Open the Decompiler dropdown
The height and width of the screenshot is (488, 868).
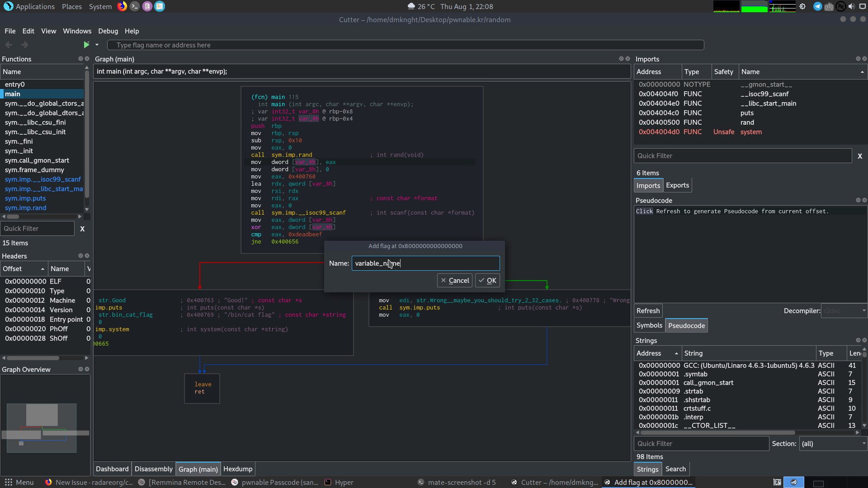[844, 311]
